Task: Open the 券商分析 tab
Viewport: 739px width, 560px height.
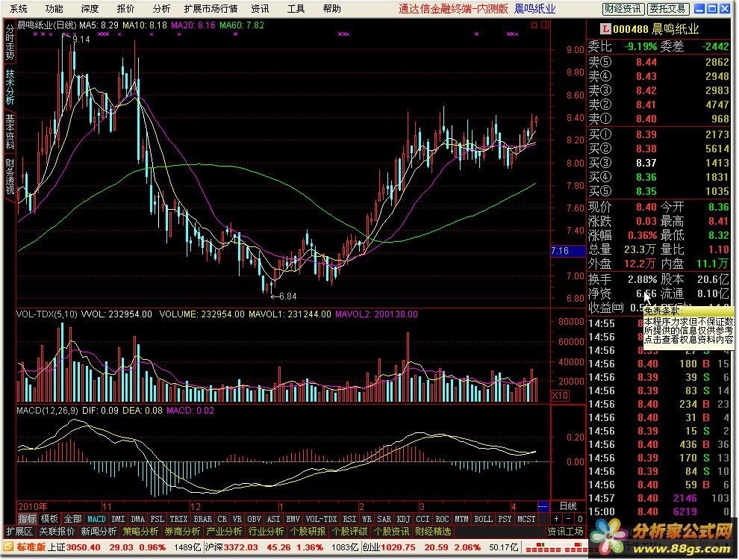Action: (x=182, y=532)
